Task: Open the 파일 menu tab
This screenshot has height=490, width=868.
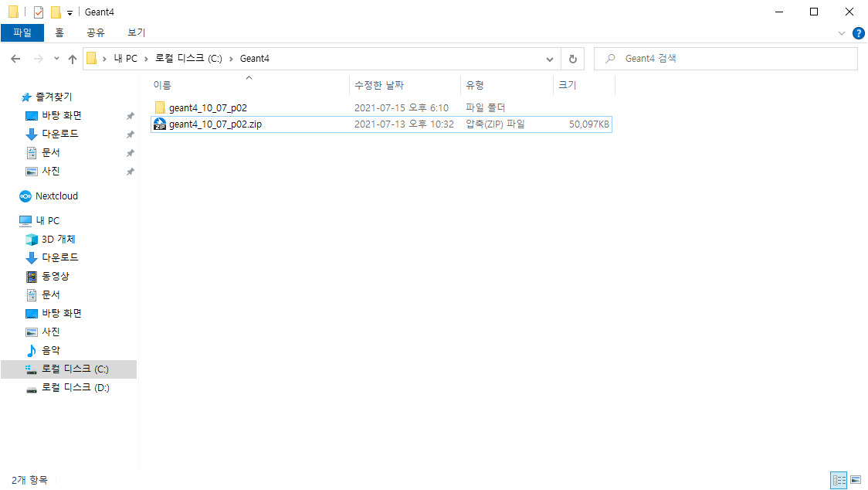Action: coord(22,32)
